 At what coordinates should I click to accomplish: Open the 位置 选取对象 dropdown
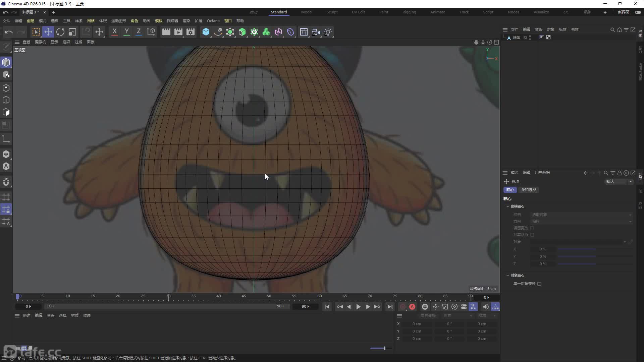point(582,215)
